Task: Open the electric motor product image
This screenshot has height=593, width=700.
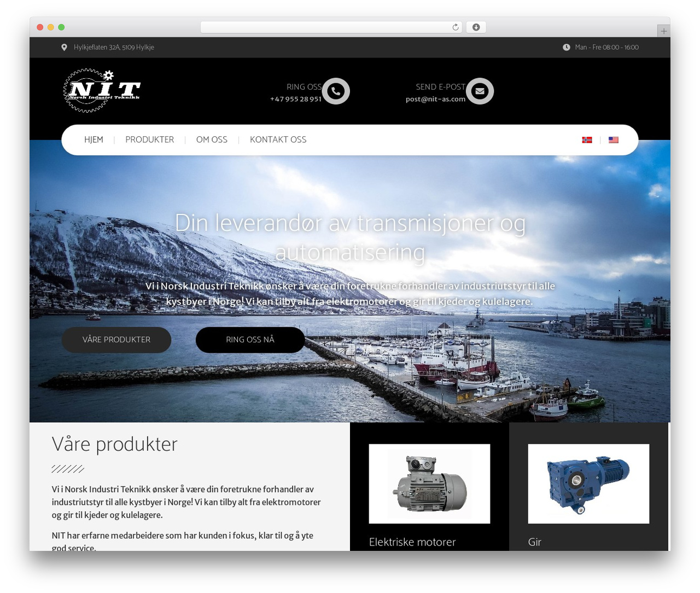Action: [x=429, y=484]
